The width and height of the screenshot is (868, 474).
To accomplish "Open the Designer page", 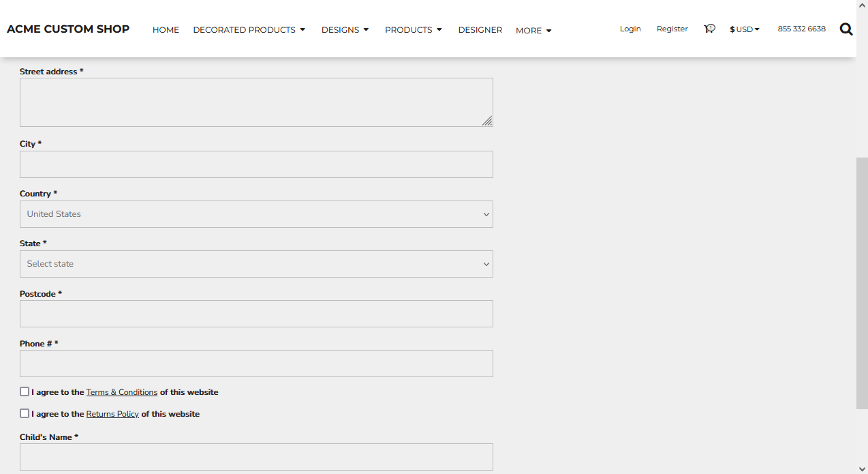I will [x=480, y=30].
